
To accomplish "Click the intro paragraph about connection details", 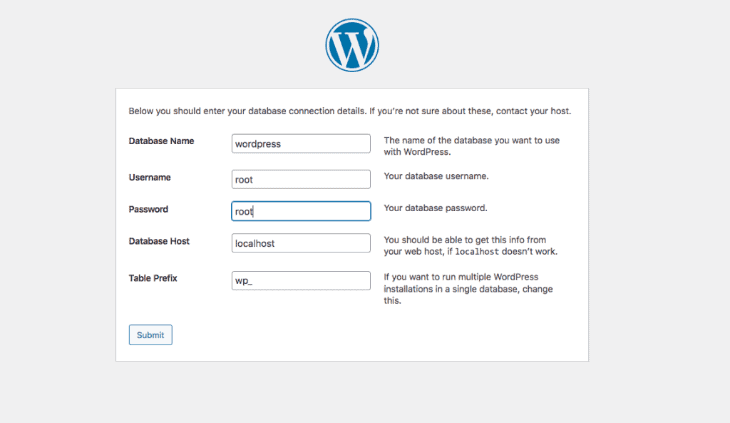I will (x=350, y=109).
